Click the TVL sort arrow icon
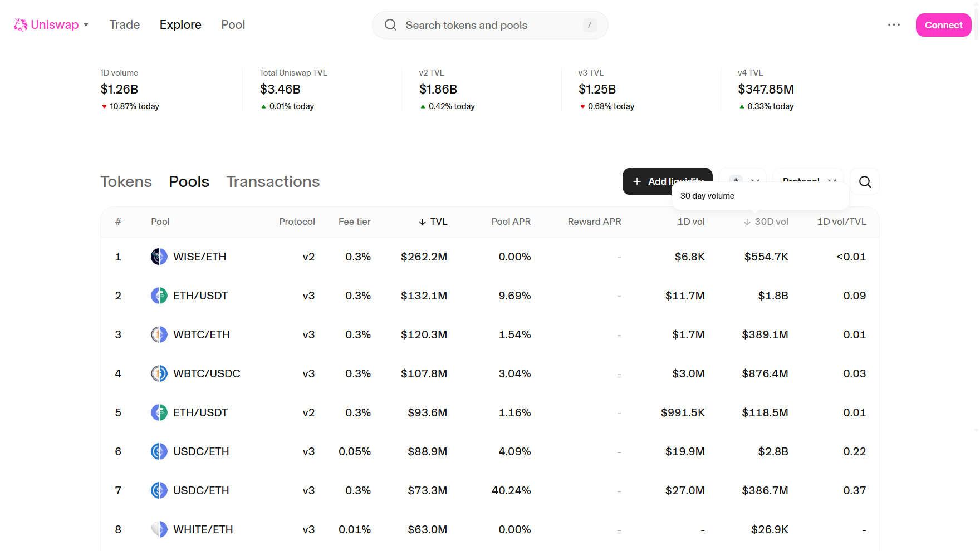Viewport: 980px width, 551px height. coord(423,222)
